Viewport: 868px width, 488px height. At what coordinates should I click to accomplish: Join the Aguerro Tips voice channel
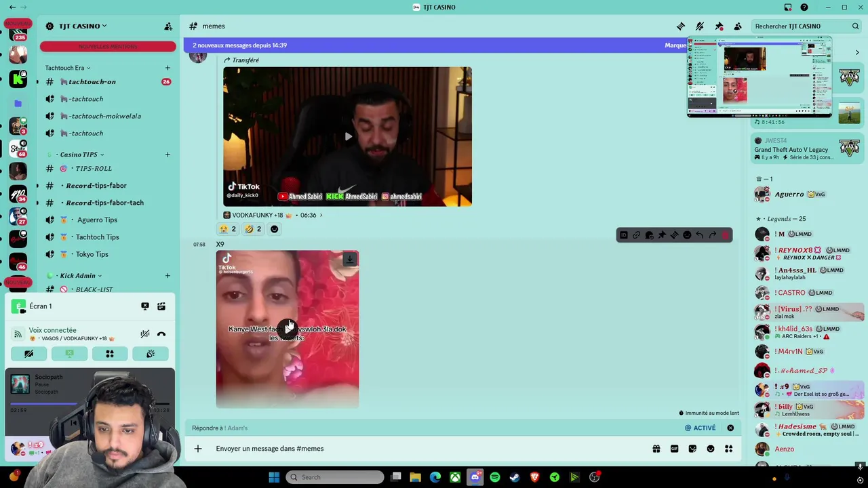[x=108, y=220]
